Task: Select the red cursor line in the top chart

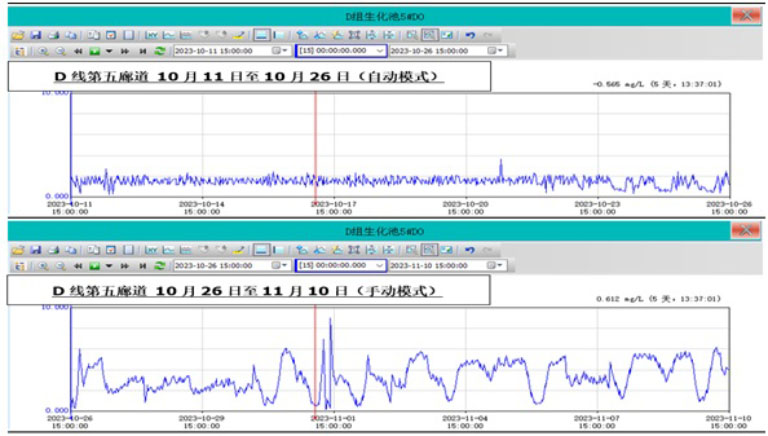Action: (x=315, y=145)
